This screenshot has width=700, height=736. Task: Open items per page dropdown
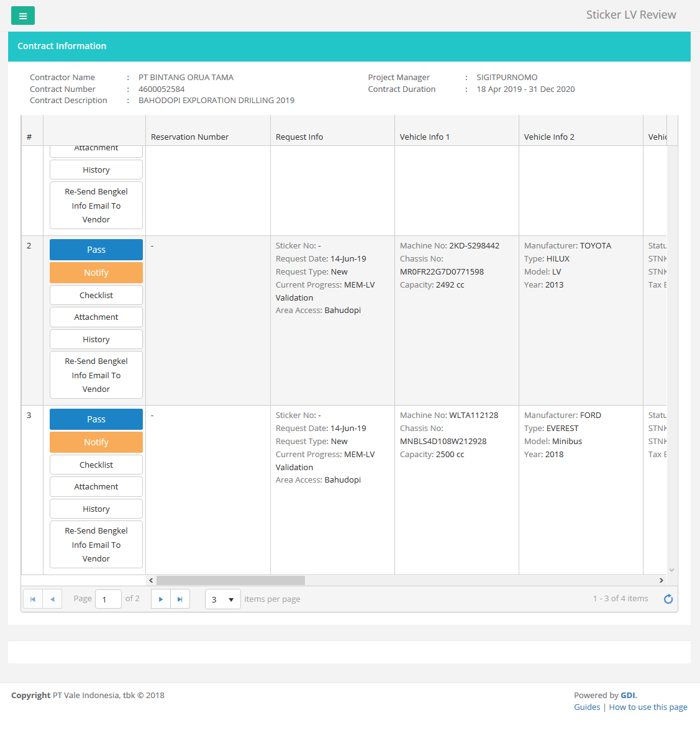pos(223,599)
